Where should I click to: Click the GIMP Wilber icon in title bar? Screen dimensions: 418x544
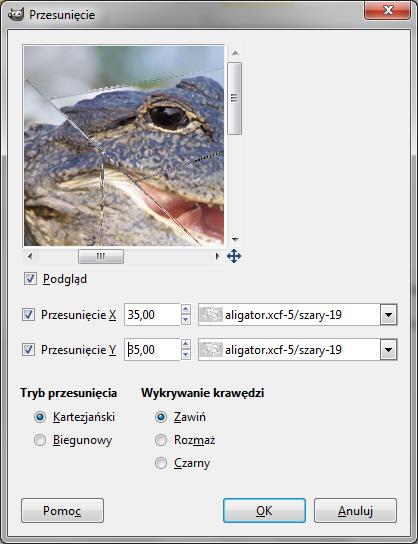click(16, 15)
